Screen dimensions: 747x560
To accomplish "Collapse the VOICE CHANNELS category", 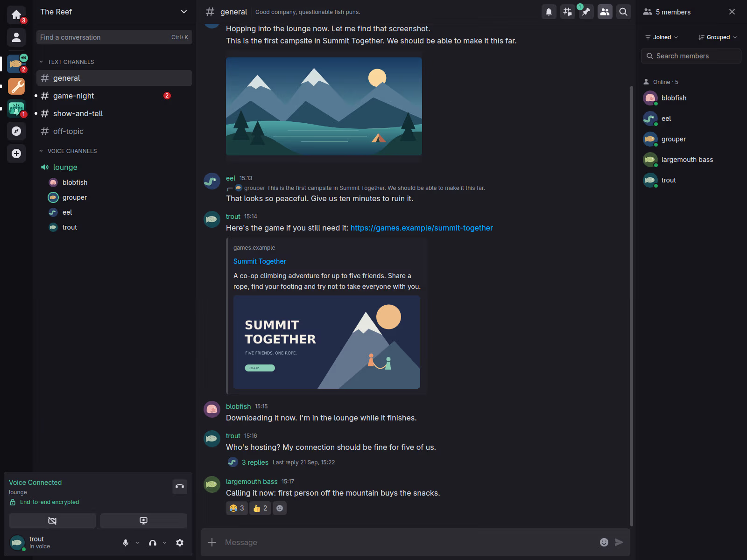I will (68, 151).
